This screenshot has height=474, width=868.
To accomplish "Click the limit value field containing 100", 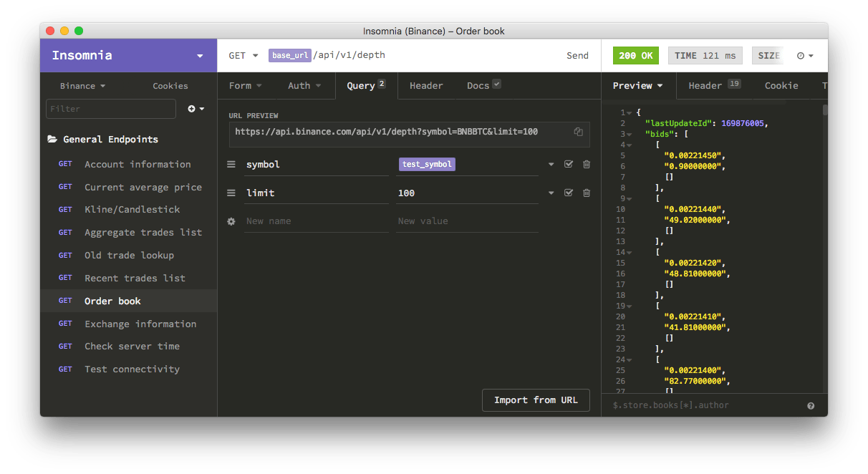I will tap(468, 193).
